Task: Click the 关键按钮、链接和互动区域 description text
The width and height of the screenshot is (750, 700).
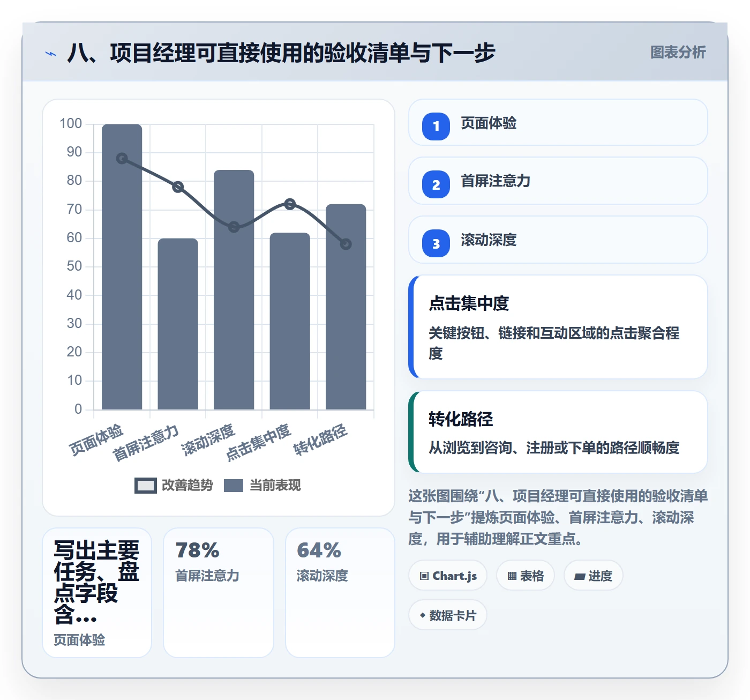Action: [x=554, y=343]
